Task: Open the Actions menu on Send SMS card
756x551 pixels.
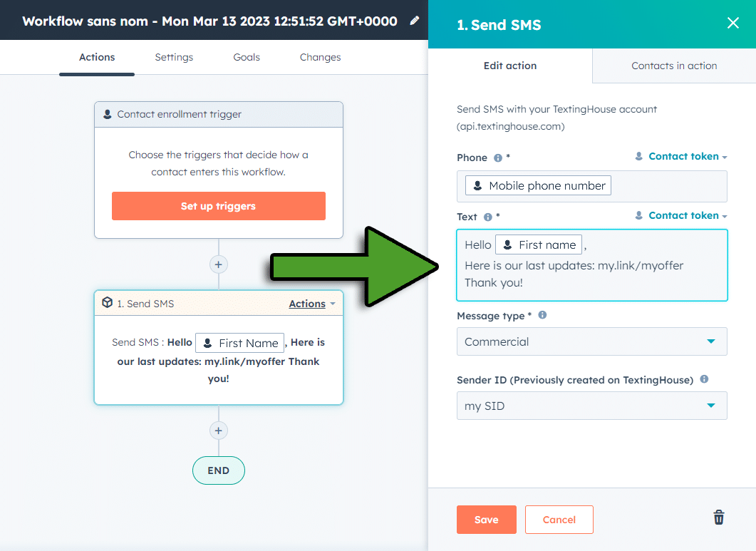Action: pyautogui.click(x=312, y=304)
